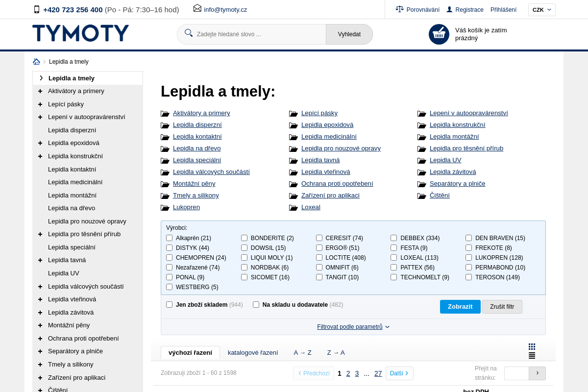Open Lepidla kontaktní in sidebar
Image resolution: width=588 pixels, height=392 pixels.
click(x=72, y=169)
